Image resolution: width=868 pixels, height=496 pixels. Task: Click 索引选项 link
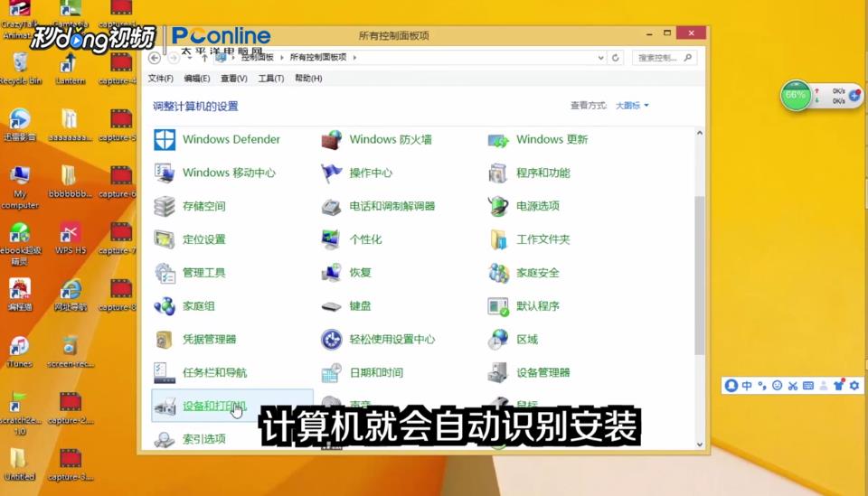tap(204, 438)
